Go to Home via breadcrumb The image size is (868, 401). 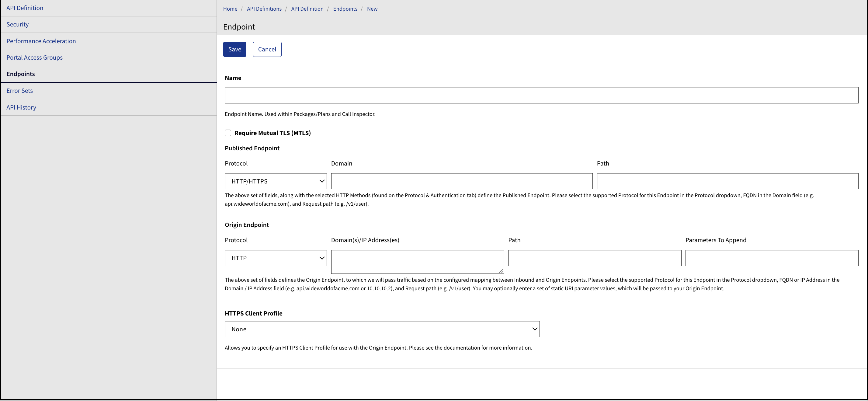pos(230,9)
